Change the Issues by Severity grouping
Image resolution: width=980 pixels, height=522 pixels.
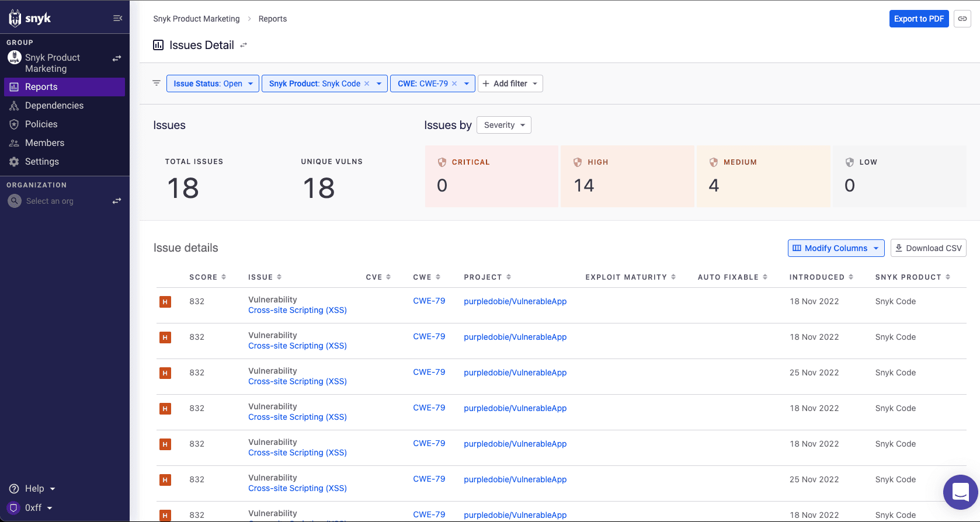(504, 125)
